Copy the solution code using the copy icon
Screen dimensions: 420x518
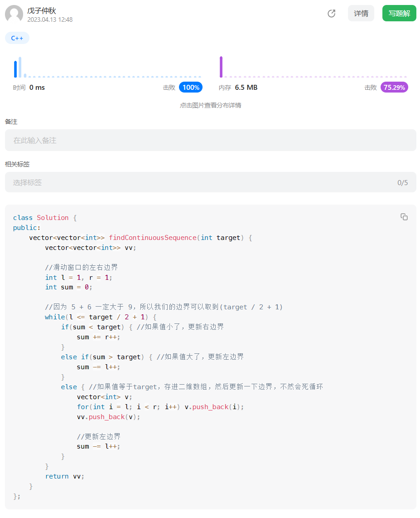[x=404, y=217]
